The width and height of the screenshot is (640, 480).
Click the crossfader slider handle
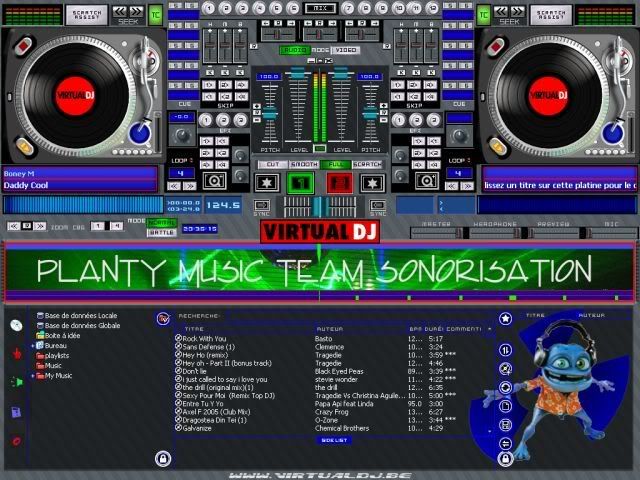click(x=320, y=206)
